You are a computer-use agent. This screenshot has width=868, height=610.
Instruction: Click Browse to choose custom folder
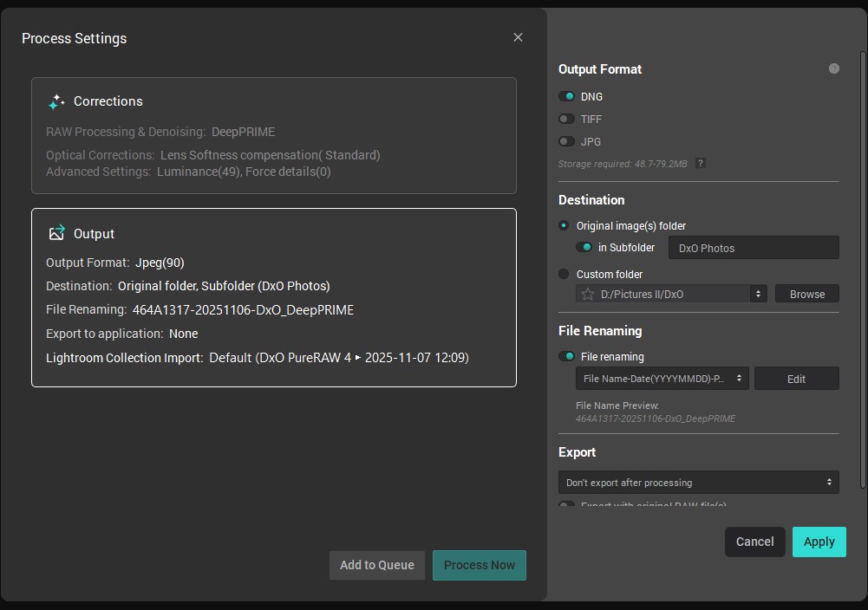[x=806, y=294]
